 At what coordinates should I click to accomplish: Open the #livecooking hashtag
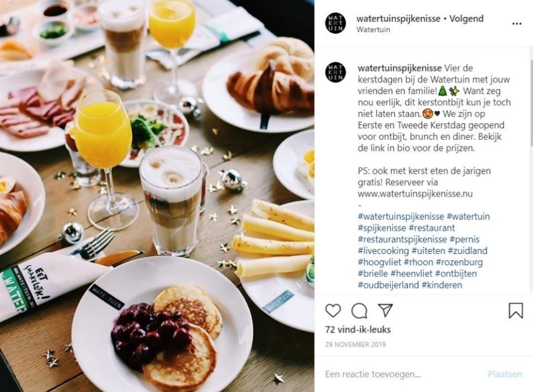pyautogui.click(x=383, y=251)
